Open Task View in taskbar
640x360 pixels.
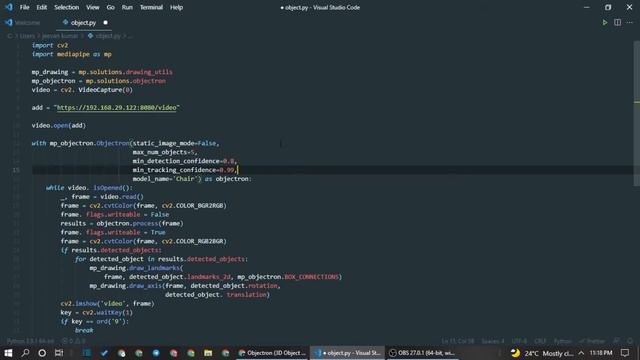(x=59, y=353)
